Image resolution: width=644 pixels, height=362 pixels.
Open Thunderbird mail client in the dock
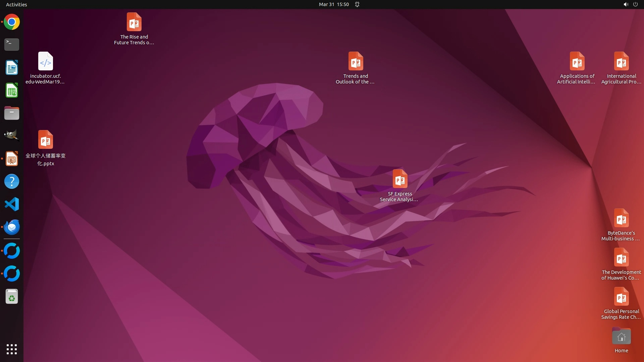12,227
